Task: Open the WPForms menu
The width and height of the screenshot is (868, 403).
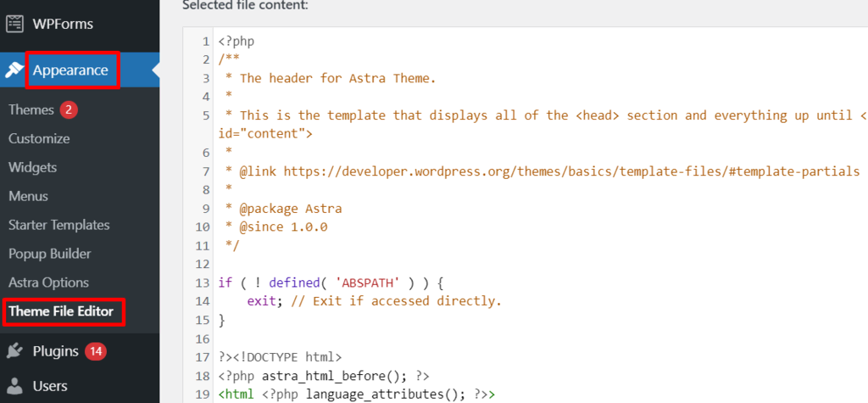Action: (63, 24)
